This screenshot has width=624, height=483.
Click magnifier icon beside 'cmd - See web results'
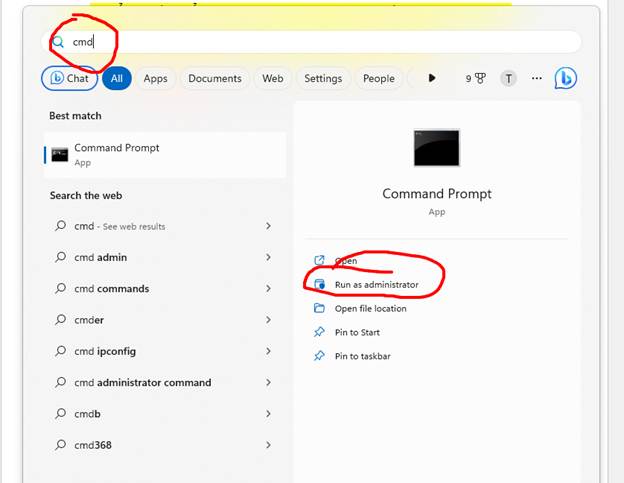(x=60, y=226)
